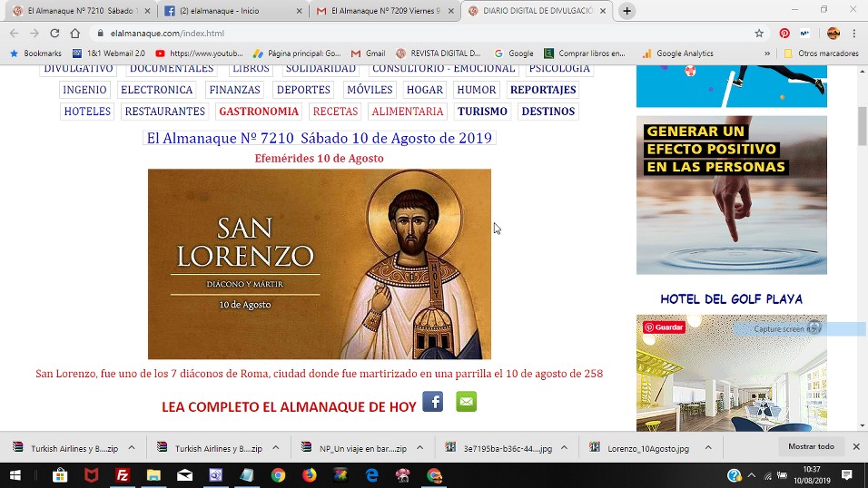Go to the HOTELES section
This screenshot has height=488, width=868.
87,112
